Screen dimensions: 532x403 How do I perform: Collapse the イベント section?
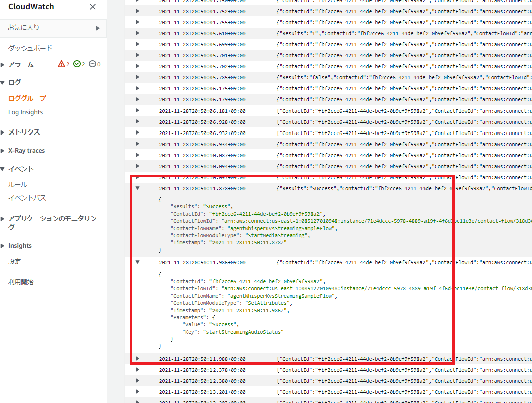pyautogui.click(x=3, y=169)
